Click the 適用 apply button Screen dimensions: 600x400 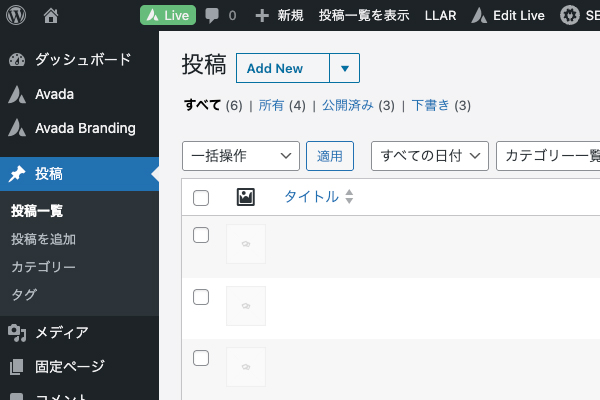tap(330, 156)
